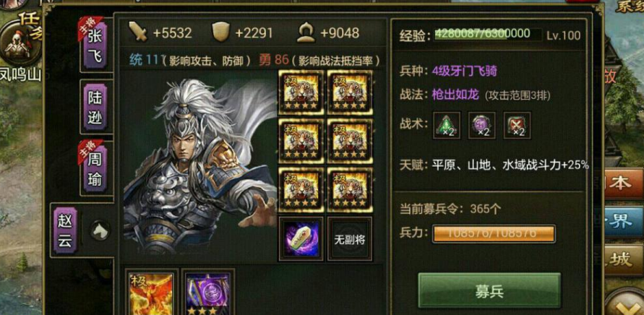Select the purple orb tactic icon
This screenshot has width=644, height=315.
481,126
